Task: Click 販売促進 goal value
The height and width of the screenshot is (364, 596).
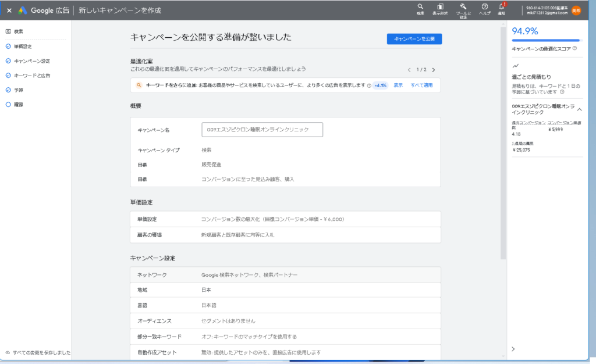Action: coord(211,165)
